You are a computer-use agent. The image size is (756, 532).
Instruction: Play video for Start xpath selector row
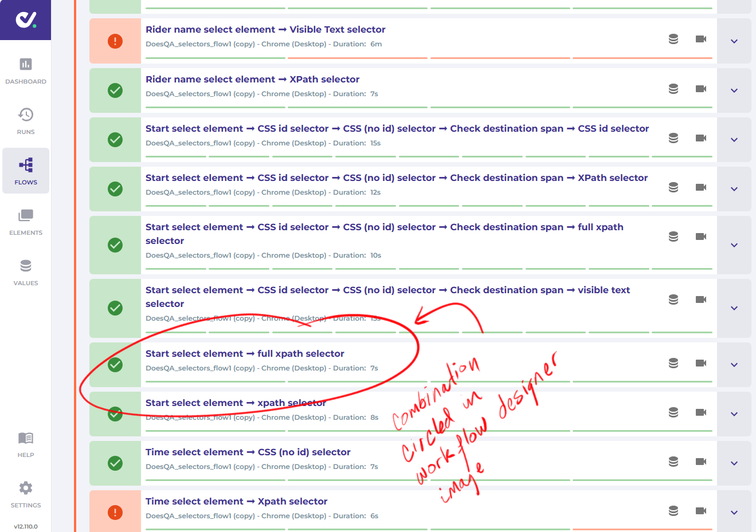[x=701, y=412]
